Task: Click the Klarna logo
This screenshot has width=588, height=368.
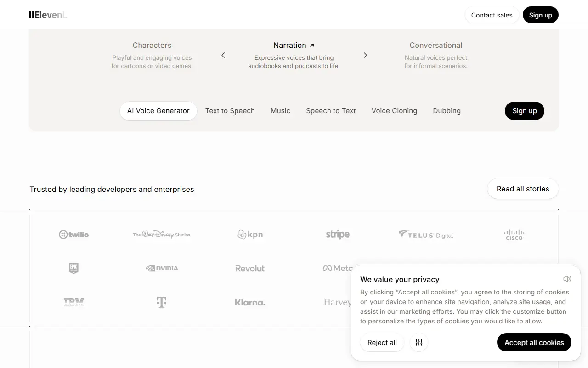Action: click(250, 302)
